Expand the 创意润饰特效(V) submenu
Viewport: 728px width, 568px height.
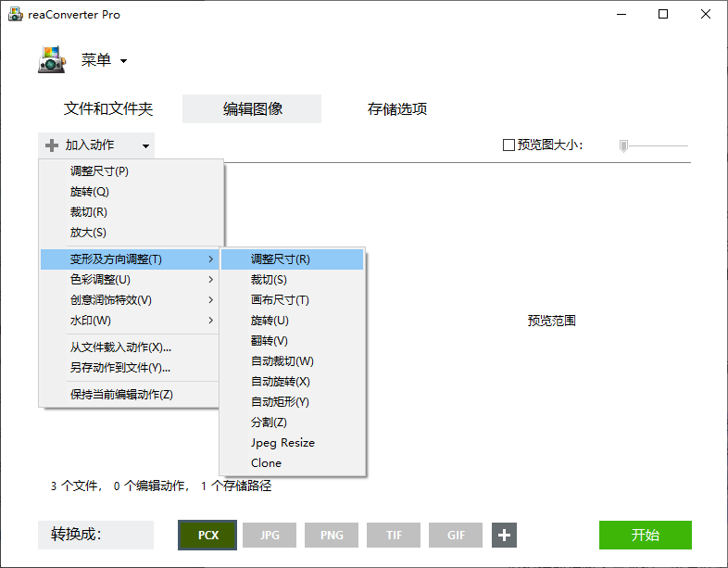(x=130, y=300)
